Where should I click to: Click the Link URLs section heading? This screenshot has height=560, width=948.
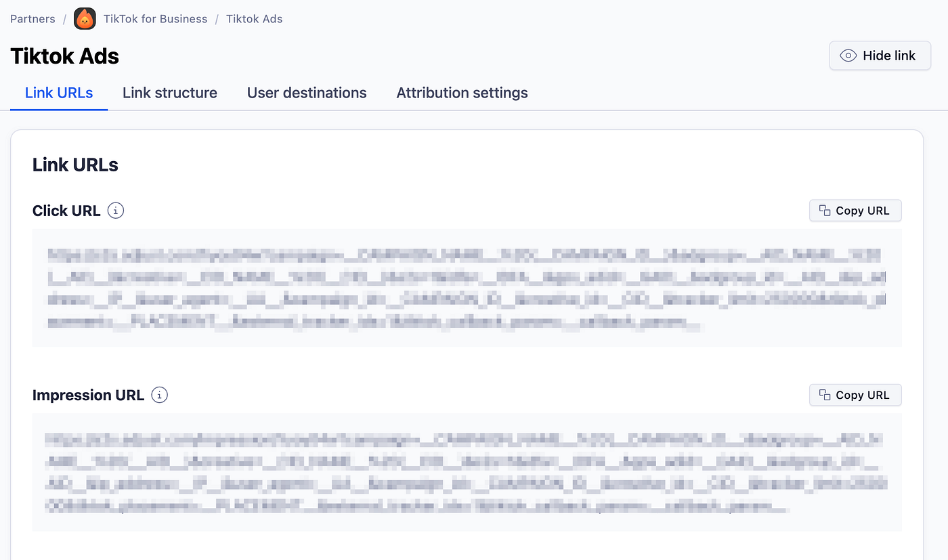pos(75,165)
